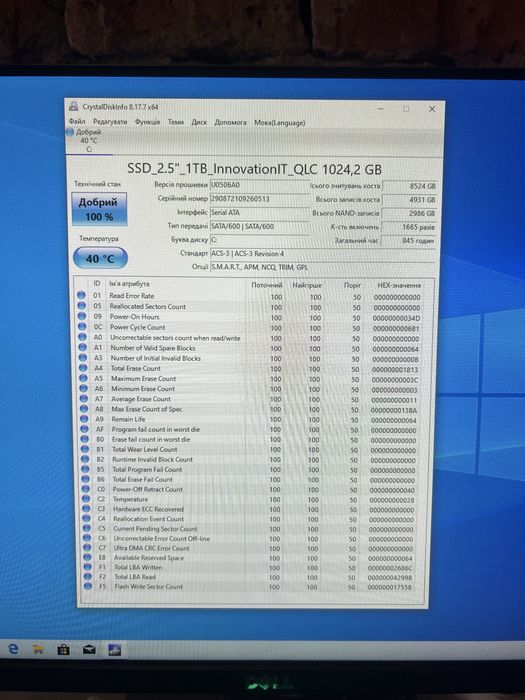Select the Uncorrectable Error Count Off-line row

(x=251, y=538)
